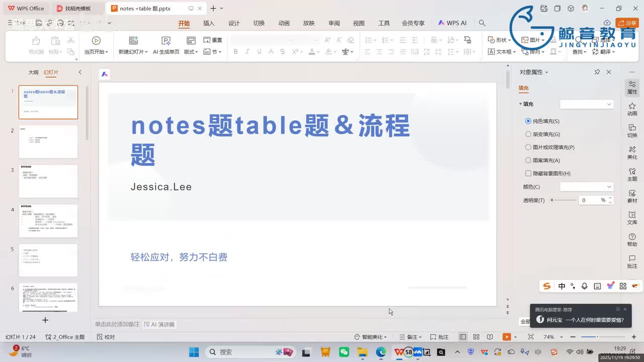644x362 pixels.
Task: Open the 动画 sidebar panel
Action: [632, 109]
